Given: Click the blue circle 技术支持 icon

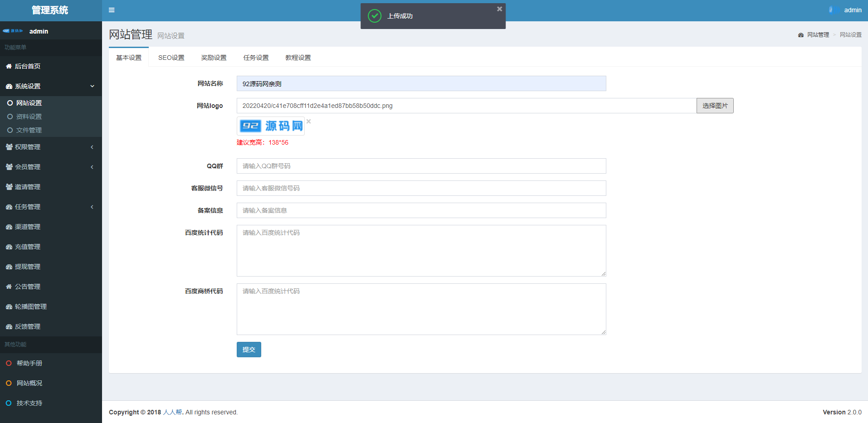Looking at the screenshot, I should 9,403.
